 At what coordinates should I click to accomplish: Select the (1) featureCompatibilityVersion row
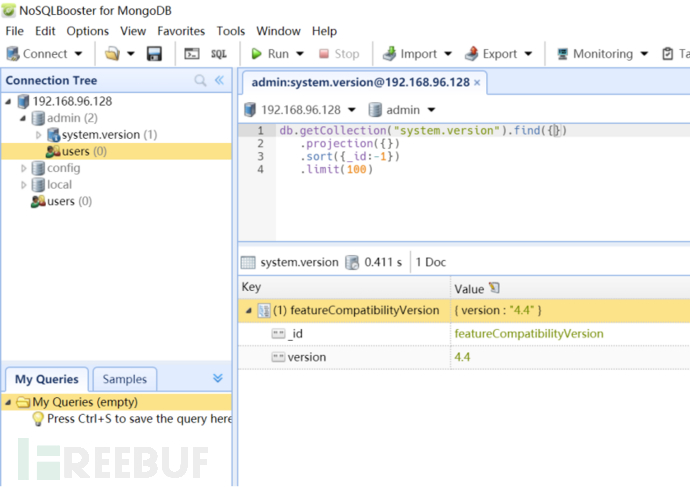464,311
